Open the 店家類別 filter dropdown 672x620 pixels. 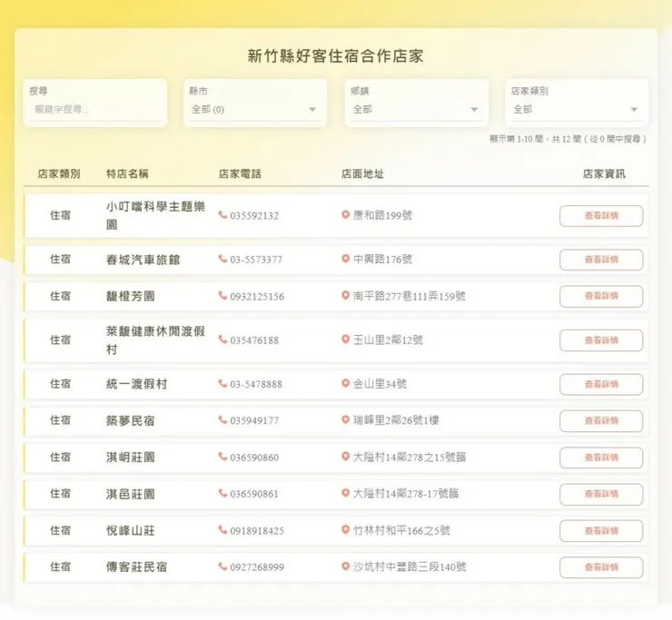click(x=577, y=109)
